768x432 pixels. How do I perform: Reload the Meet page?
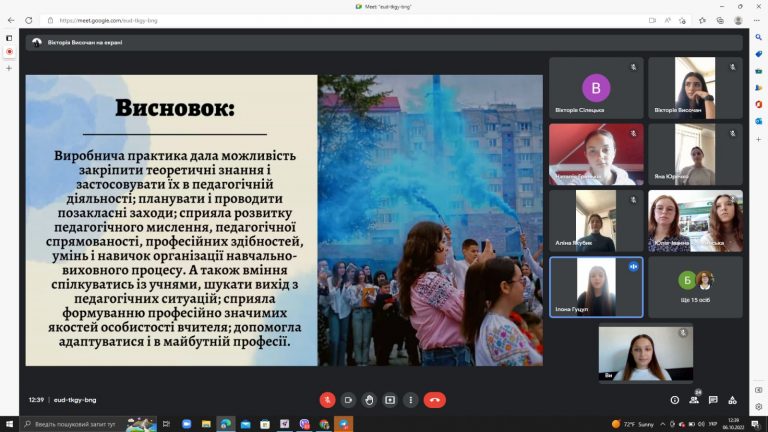click(x=29, y=21)
